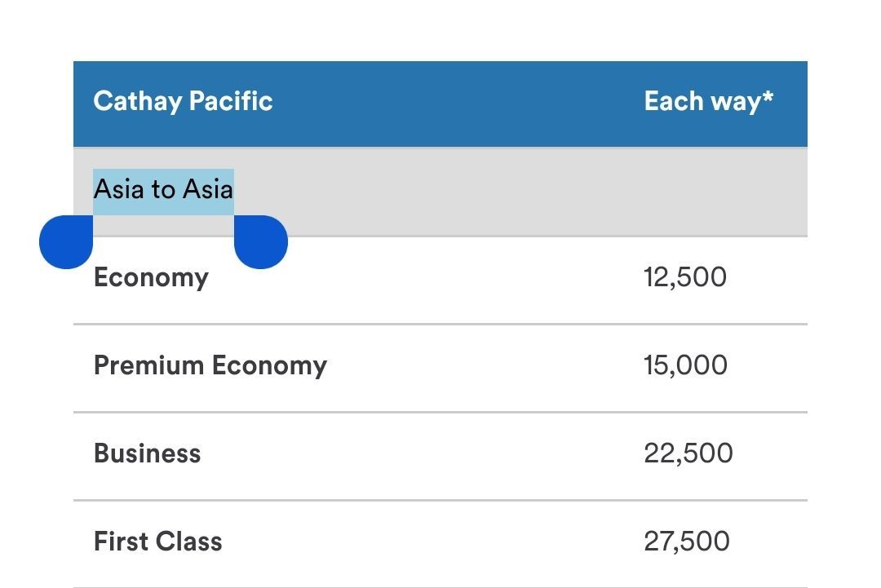
Task: Select the Premium Economy row label
Action: [210, 365]
